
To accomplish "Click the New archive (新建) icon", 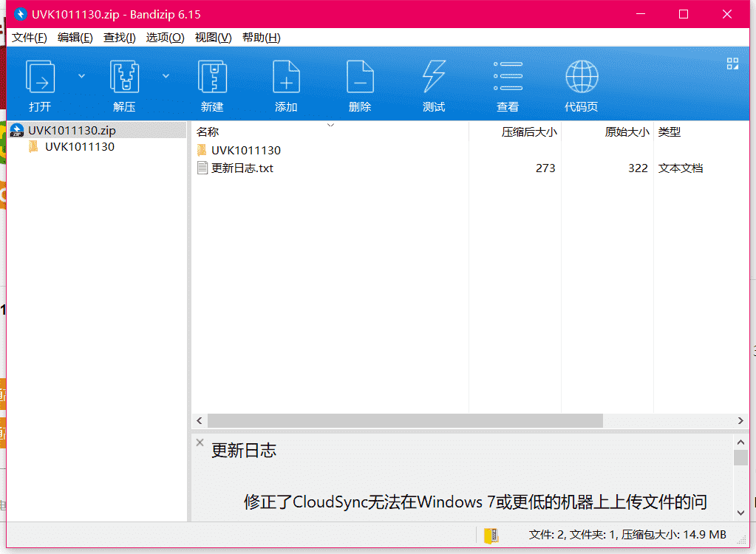I will pyautogui.click(x=212, y=77).
